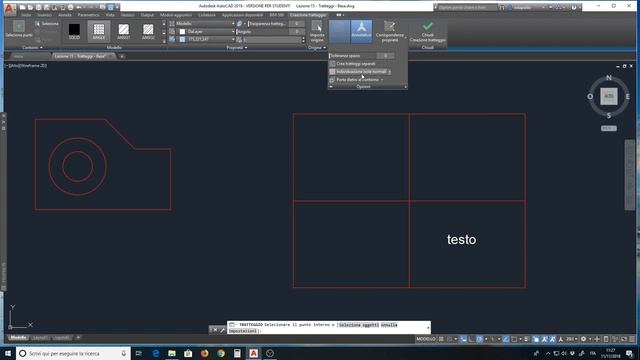Select the currently highlighted ANGLE hatch pattern
This screenshot has width=640, height=360.
(x=99, y=31)
